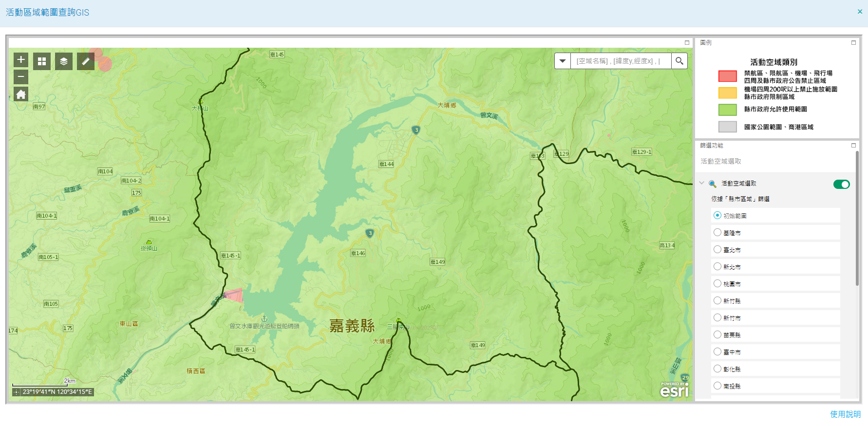Open the map layers list
The image size is (868, 426).
coord(64,61)
